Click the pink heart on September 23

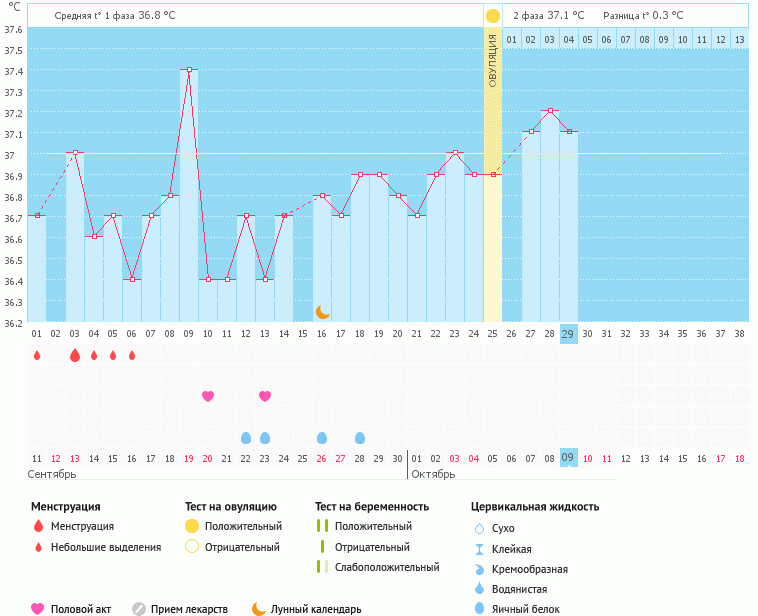point(265,396)
